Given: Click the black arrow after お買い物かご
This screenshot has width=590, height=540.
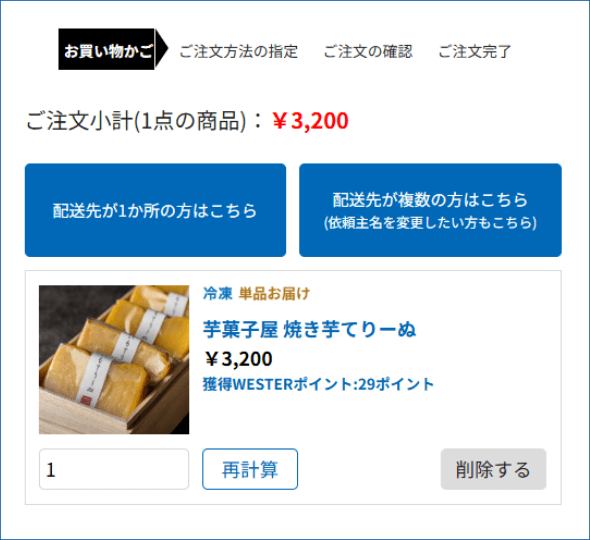Looking at the screenshot, I should point(161,49).
